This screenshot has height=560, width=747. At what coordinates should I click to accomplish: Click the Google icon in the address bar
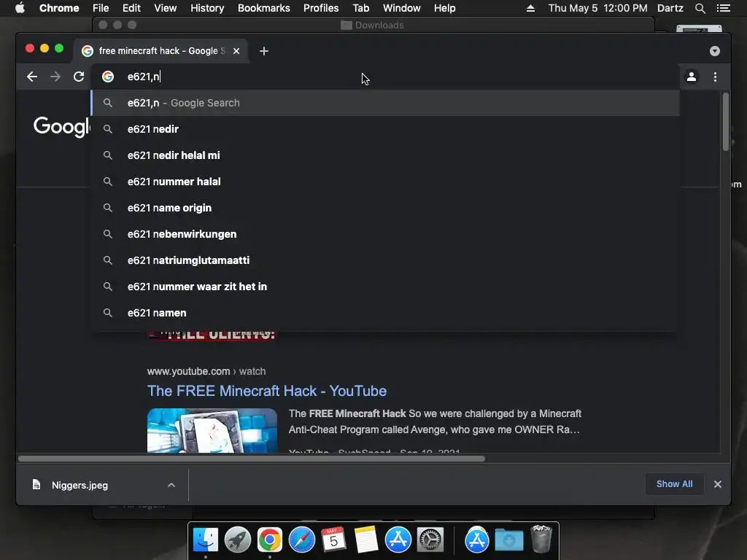108,77
